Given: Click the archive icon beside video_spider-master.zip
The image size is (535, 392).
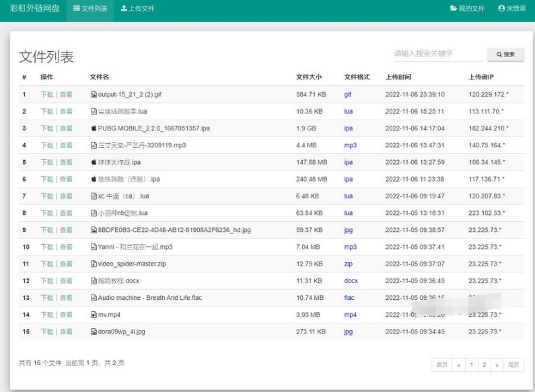Looking at the screenshot, I should [94, 264].
